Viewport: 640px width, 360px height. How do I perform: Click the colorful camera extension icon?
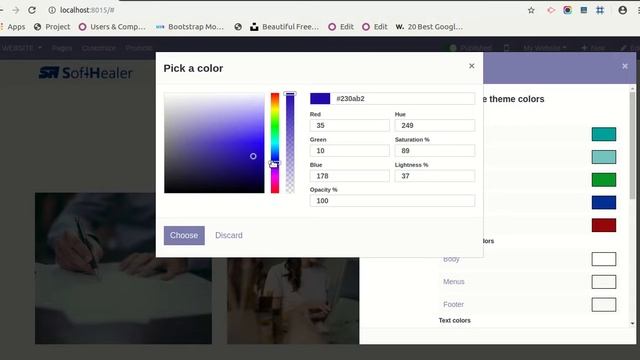pos(567,10)
